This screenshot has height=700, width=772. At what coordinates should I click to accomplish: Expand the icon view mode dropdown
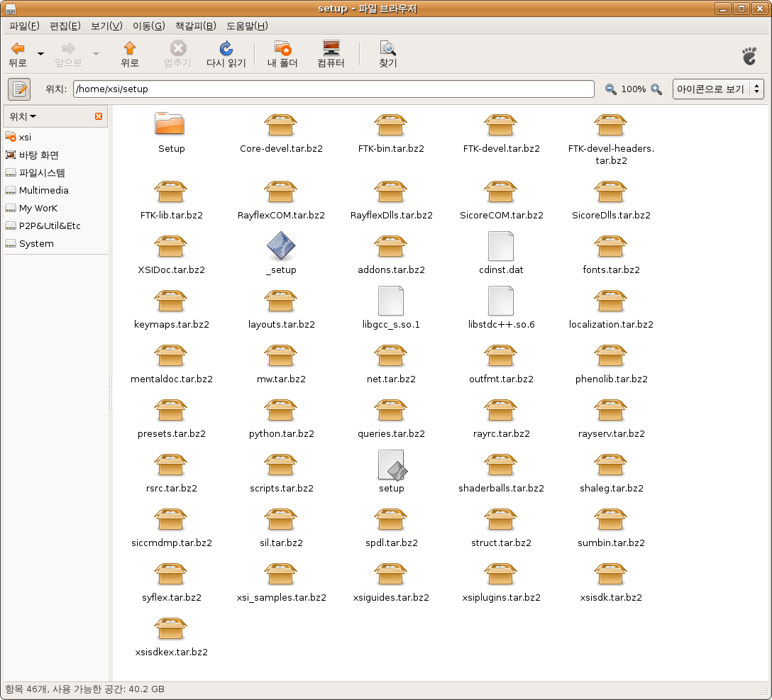pyautogui.click(x=718, y=89)
